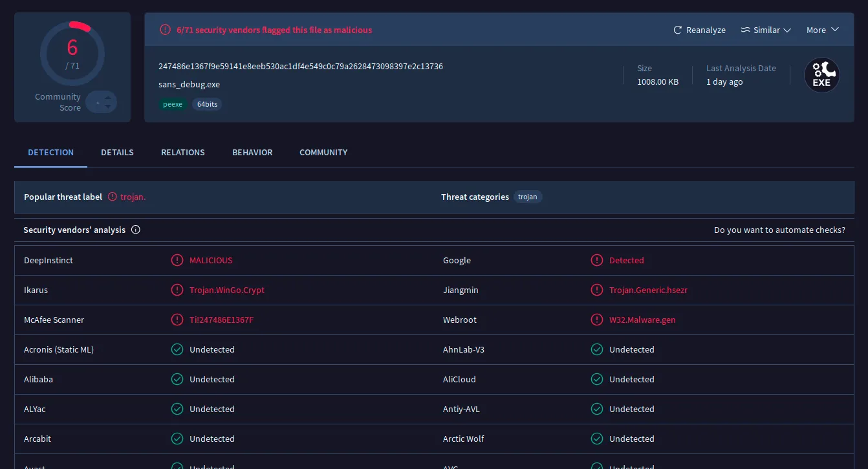868x469 pixels.
Task: Click the Community Score label
Action: 58,102
